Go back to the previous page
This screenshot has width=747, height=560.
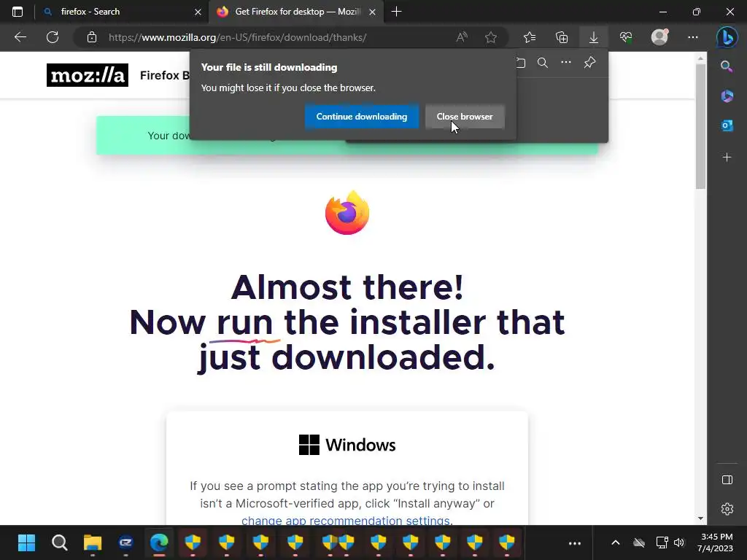[20, 37]
